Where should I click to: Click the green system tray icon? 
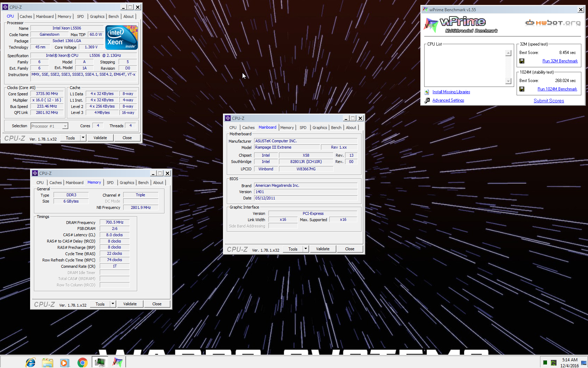pyautogui.click(x=545, y=362)
